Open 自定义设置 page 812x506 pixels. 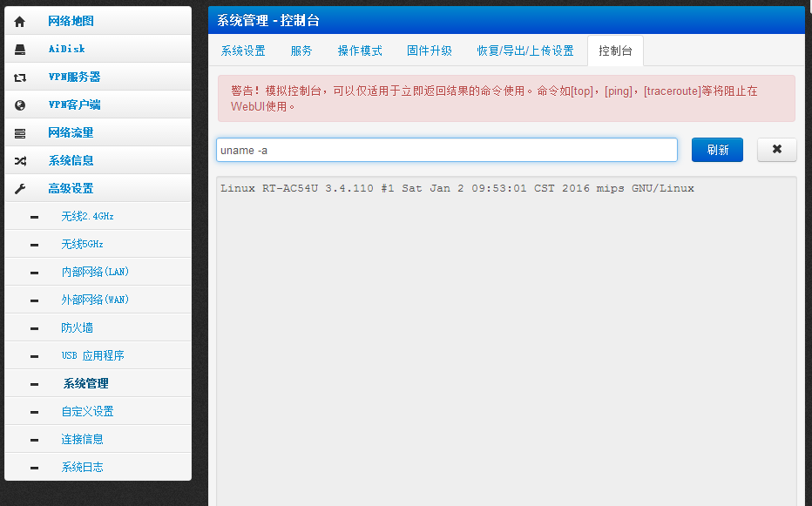coord(98,412)
